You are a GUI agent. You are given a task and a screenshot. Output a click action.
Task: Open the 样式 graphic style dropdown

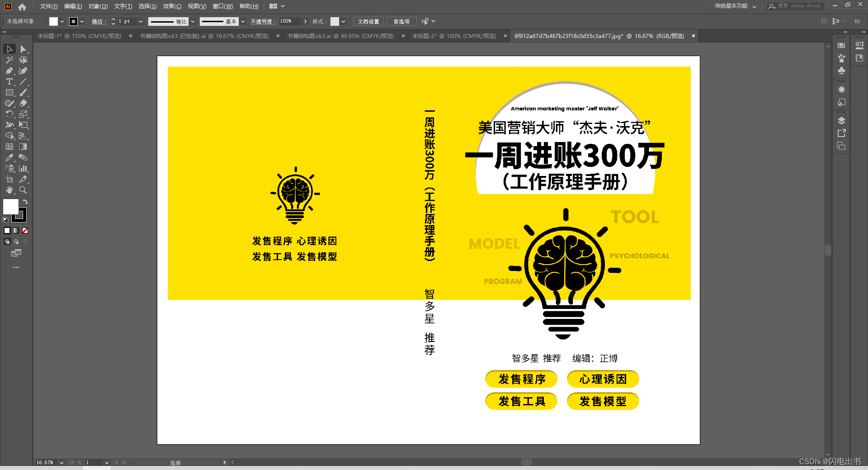click(343, 21)
